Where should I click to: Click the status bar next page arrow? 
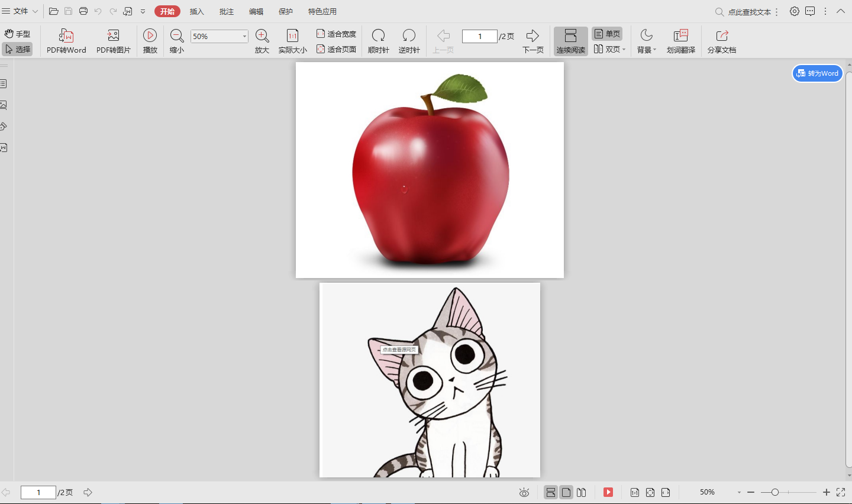(88, 492)
